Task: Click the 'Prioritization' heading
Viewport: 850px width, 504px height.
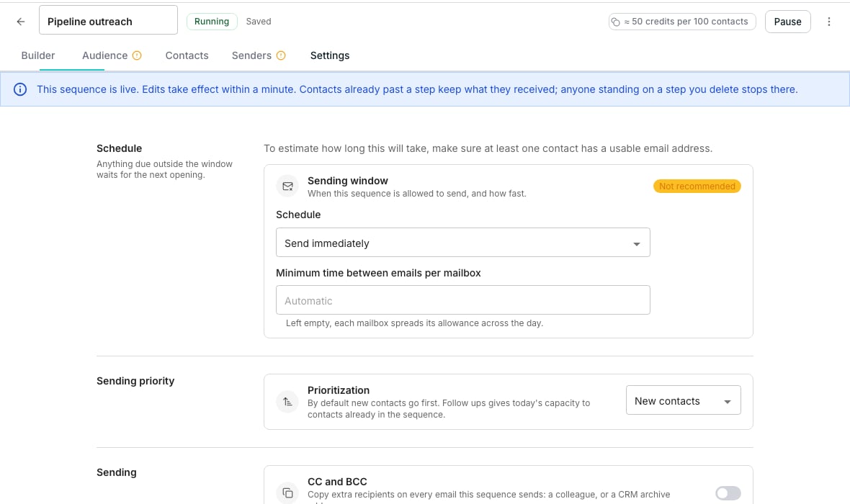Action: pyautogui.click(x=339, y=390)
